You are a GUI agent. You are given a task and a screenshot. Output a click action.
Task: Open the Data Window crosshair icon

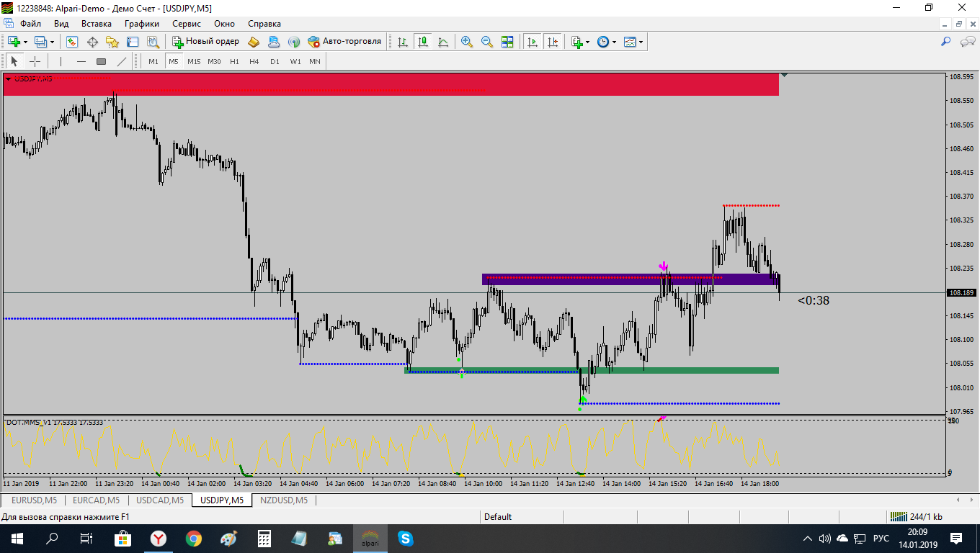point(93,42)
